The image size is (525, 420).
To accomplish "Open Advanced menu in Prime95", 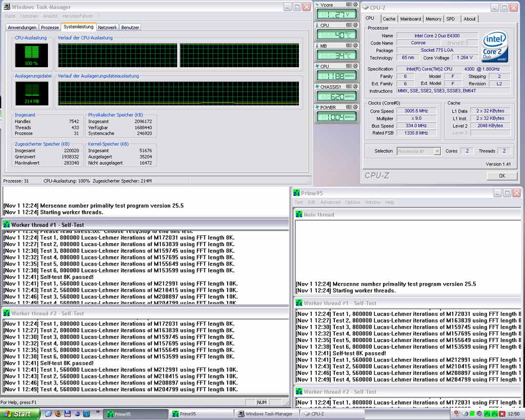I will tap(330, 202).
